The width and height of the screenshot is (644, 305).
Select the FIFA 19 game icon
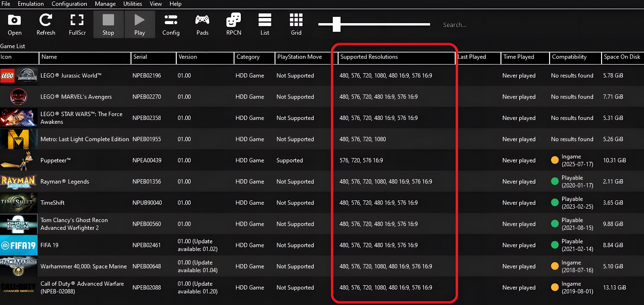(x=19, y=245)
